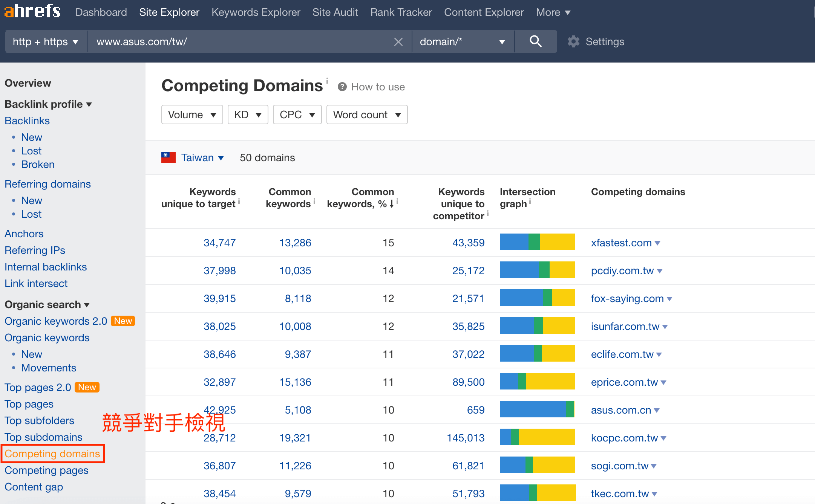The width and height of the screenshot is (815, 504).
Task: Open Rank Tracker tab
Action: [401, 12]
